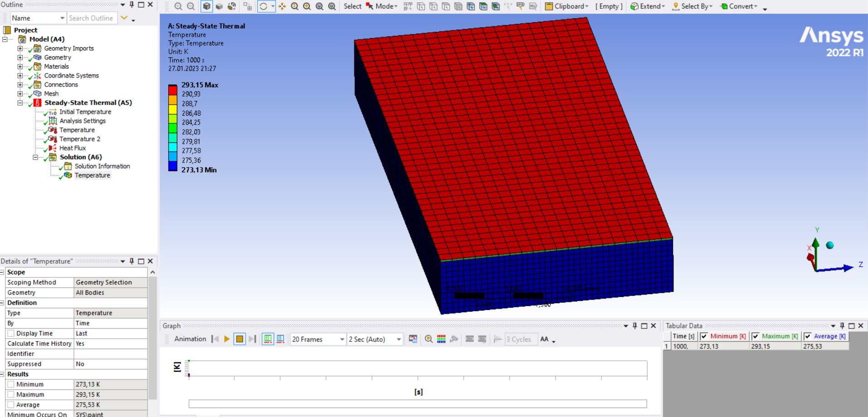The image size is (868, 417).
Task: Stop the animation playback
Action: pyautogui.click(x=239, y=339)
